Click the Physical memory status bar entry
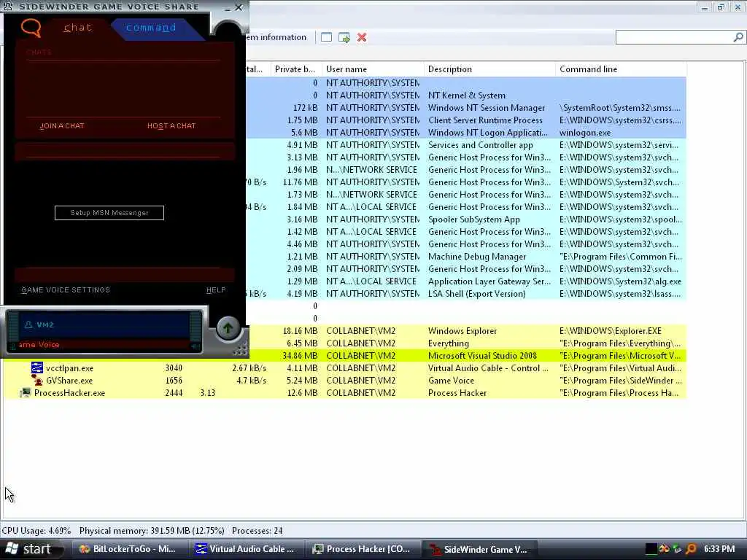 coord(152,531)
